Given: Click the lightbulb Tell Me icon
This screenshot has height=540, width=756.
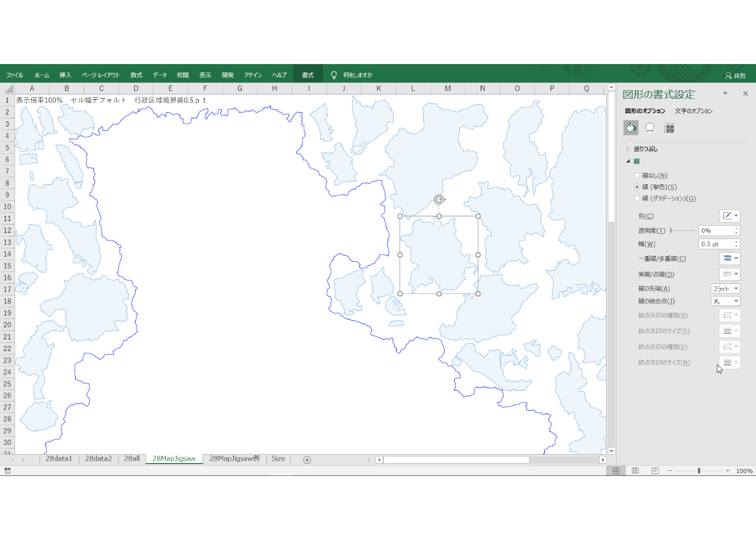Looking at the screenshot, I should [x=334, y=74].
